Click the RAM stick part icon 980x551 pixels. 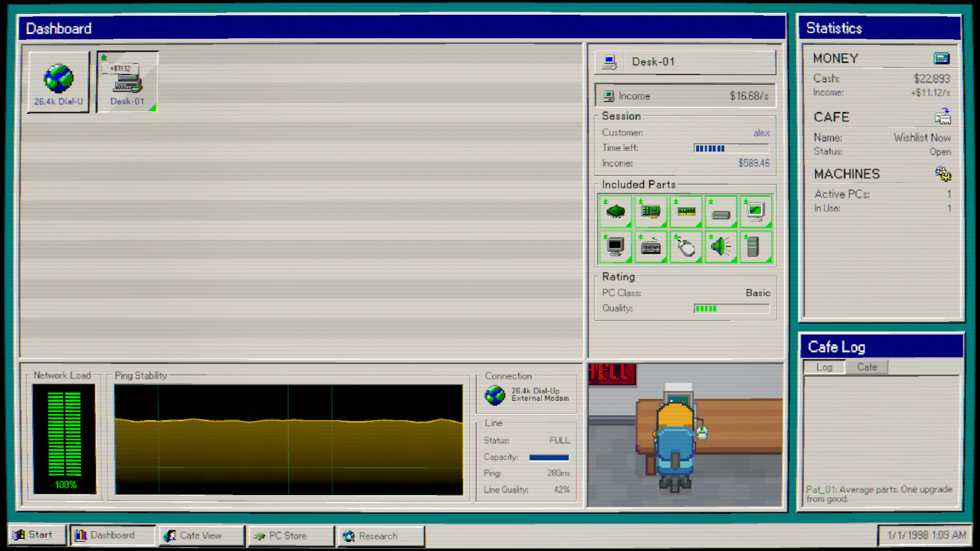click(x=686, y=212)
